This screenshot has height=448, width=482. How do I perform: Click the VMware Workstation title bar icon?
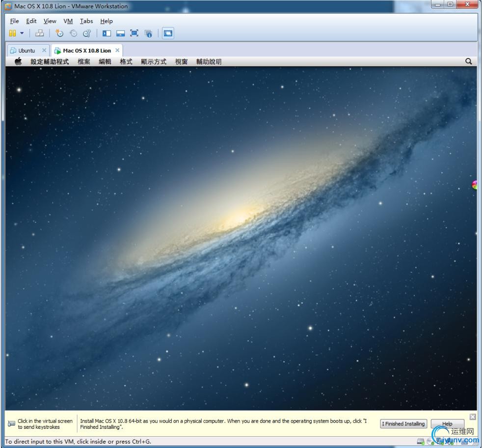click(8, 6)
